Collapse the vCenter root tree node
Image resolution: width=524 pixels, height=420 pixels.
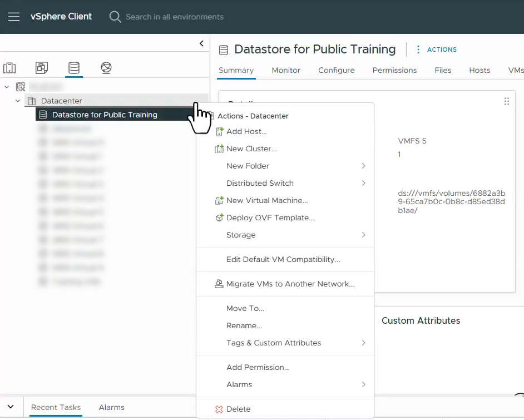[x=7, y=87]
